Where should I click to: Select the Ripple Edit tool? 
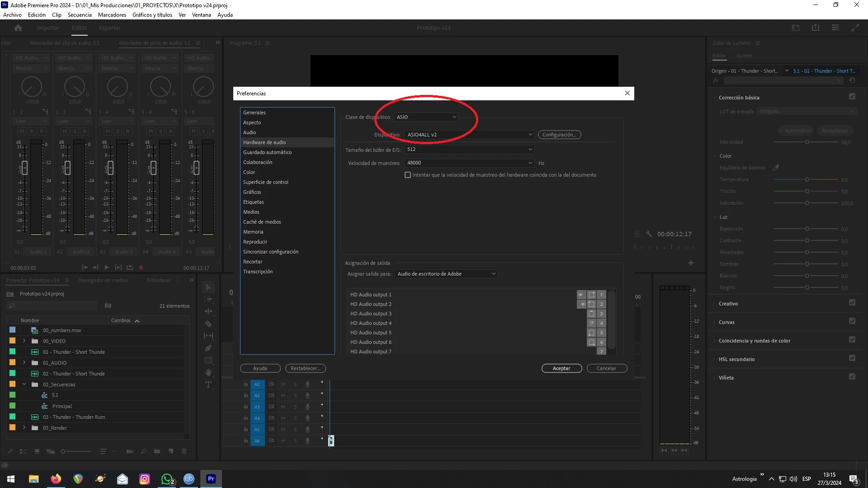coord(208,311)
